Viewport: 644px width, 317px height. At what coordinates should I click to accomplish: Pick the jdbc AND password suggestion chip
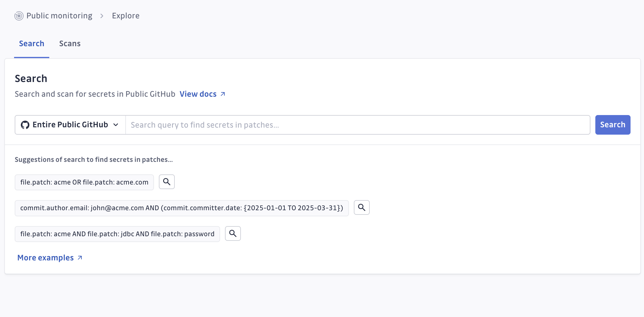click(x=117, y=234)
